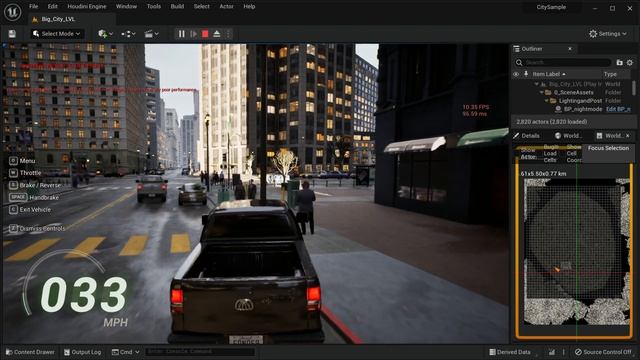Open Outliner settings gear

[x=629, y=62]
